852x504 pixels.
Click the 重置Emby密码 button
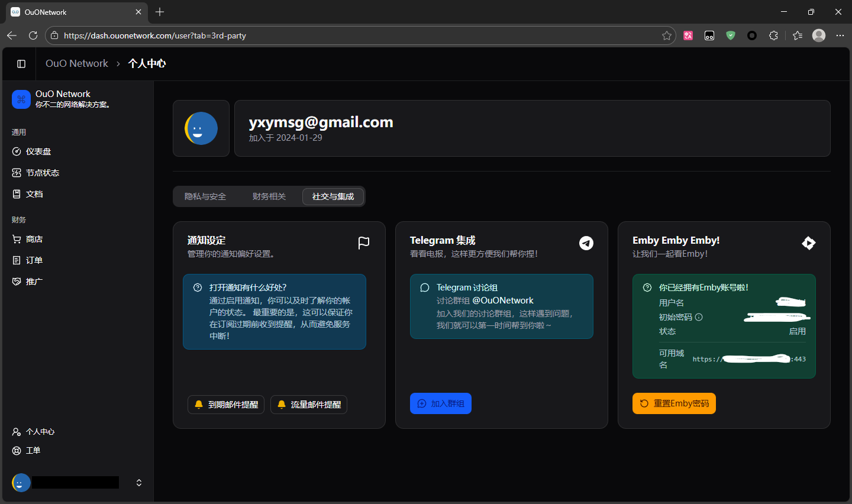(674, 403)
